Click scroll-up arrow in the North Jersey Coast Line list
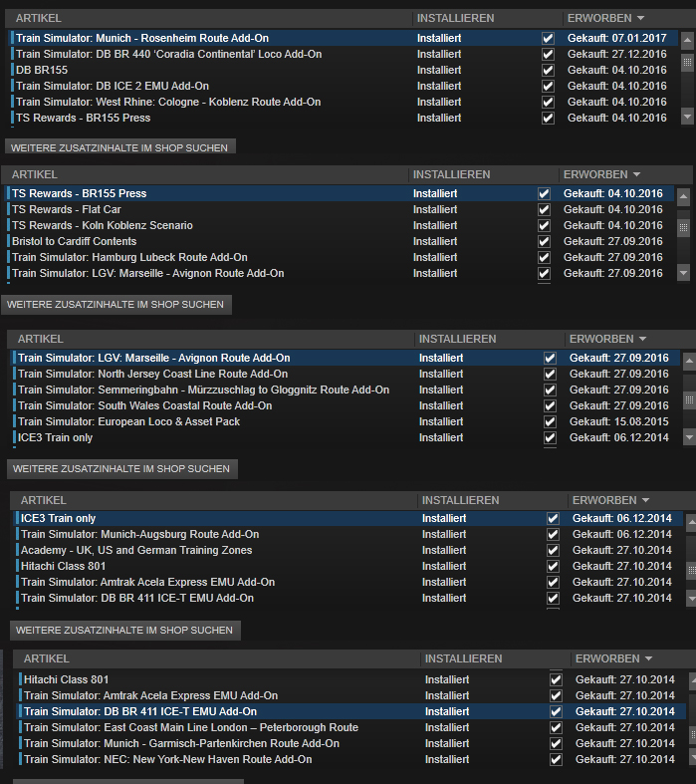696x784 pixels. (689, 361)
